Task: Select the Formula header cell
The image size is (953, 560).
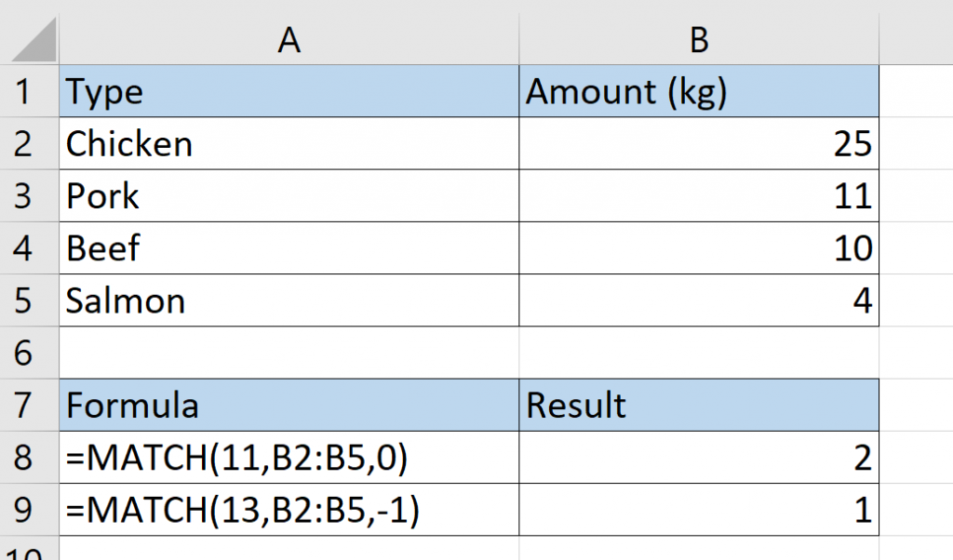Action: click(x=289, y=406)
